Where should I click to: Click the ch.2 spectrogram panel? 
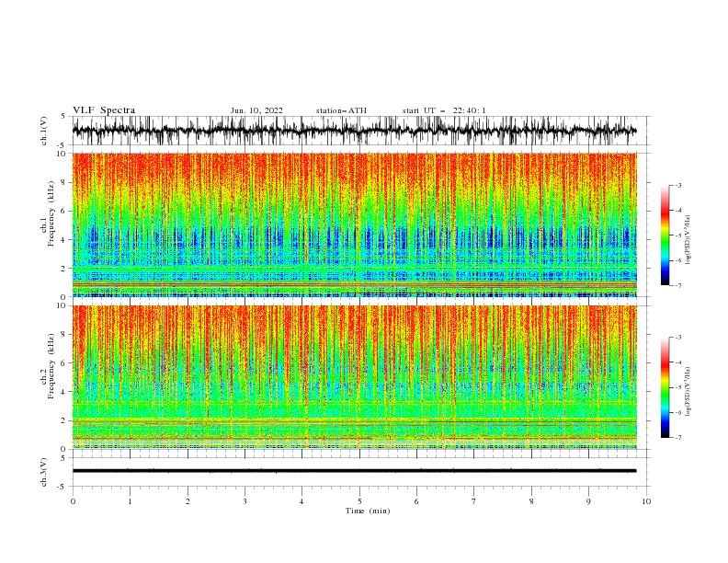coord(354,377)
